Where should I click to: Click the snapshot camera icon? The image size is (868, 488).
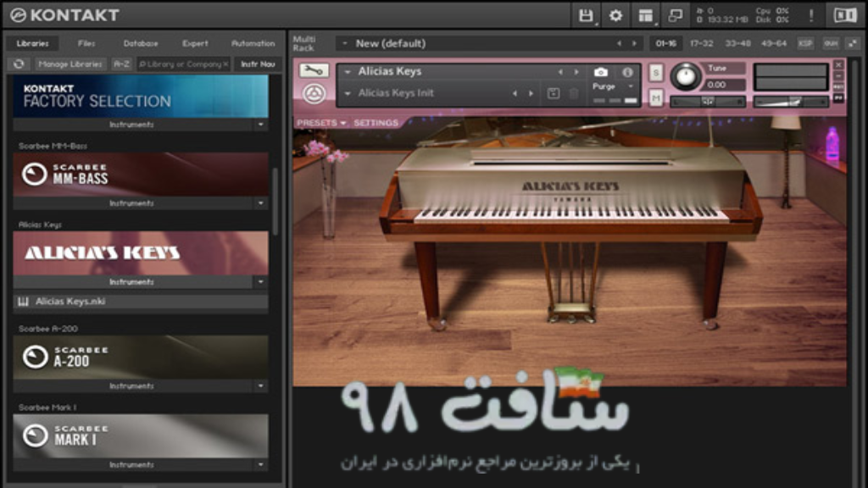pos(601,72)
